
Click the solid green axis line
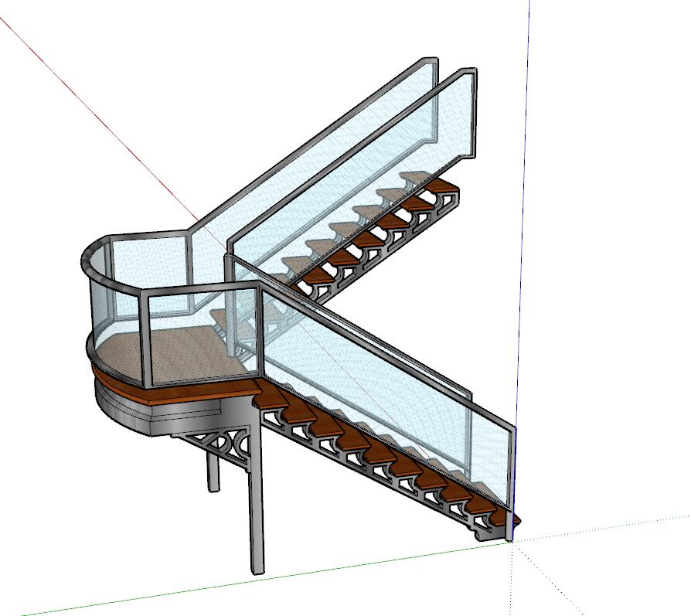232,581
